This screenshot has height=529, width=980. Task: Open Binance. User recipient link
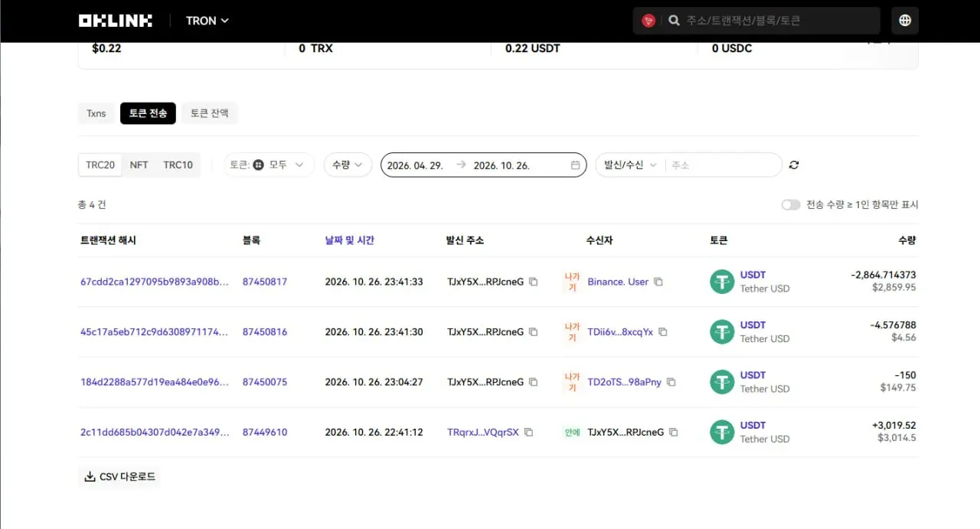coord(618,282)
